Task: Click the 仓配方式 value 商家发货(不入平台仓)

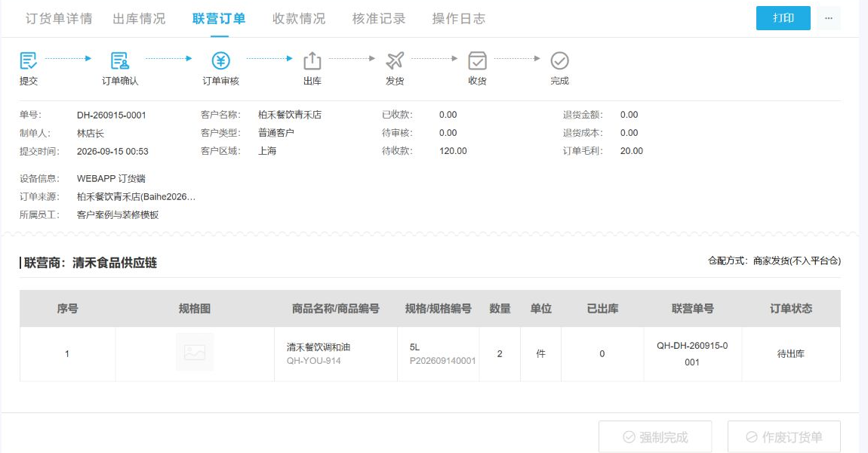Action: pos(796,260)
